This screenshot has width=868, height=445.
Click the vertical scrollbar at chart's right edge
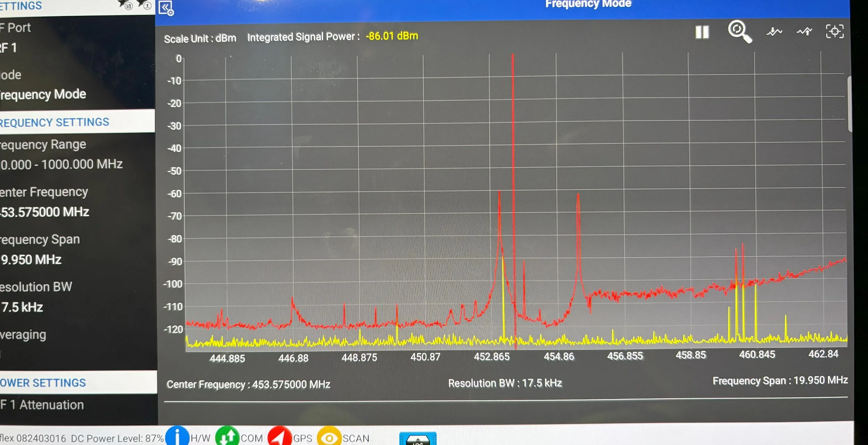pos(849,104)
